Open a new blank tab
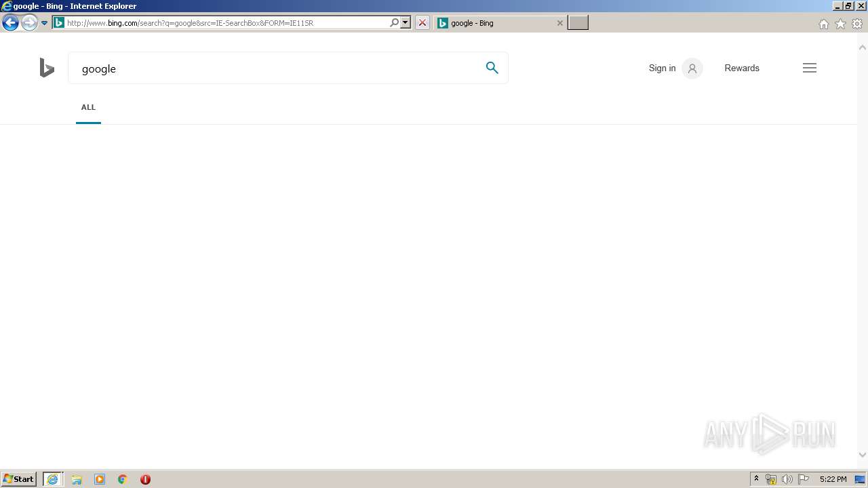 pyautogui.click(x=578, y=23)
